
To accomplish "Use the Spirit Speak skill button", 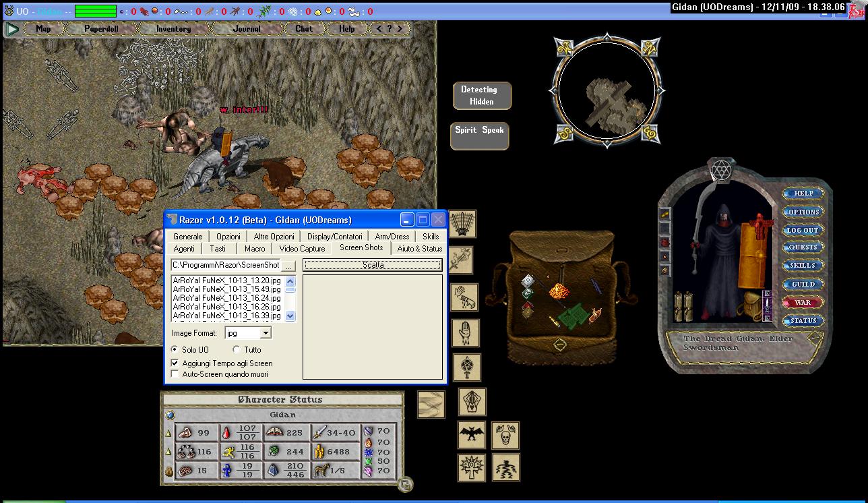I will click(479, 136).
